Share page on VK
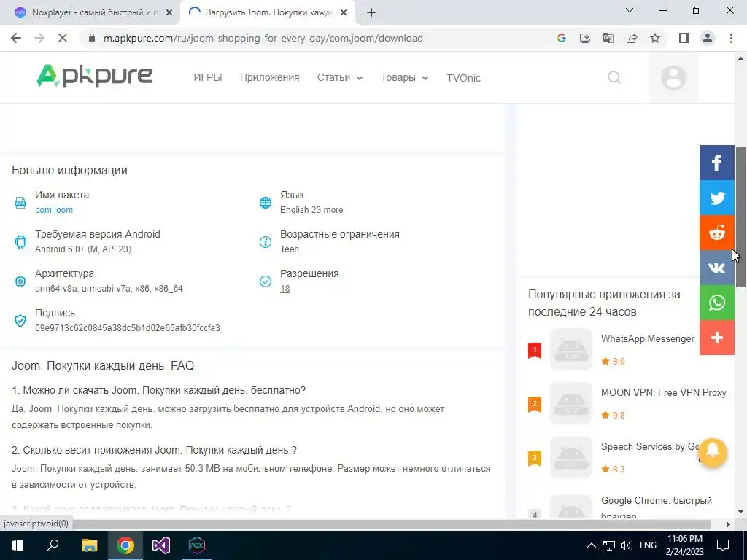 tap(716, 268)
